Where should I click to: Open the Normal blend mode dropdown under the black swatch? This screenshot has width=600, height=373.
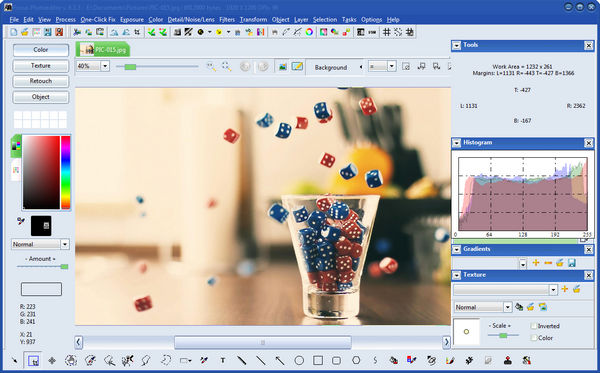point(65,244)
